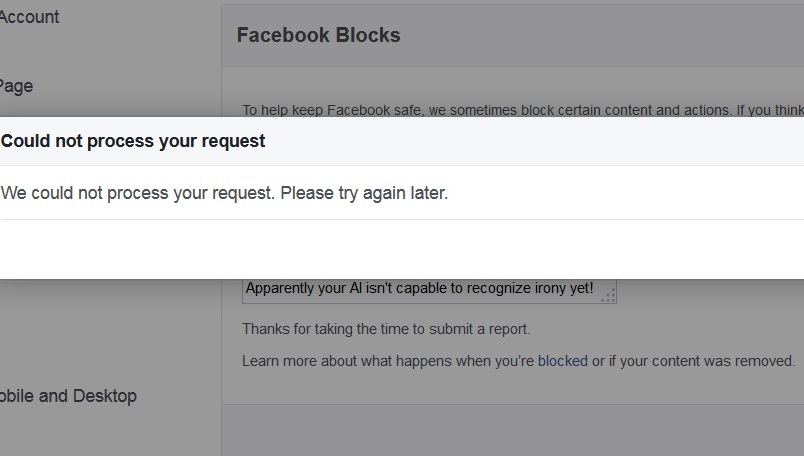Select the Page sidebar item

click(16, 86)
